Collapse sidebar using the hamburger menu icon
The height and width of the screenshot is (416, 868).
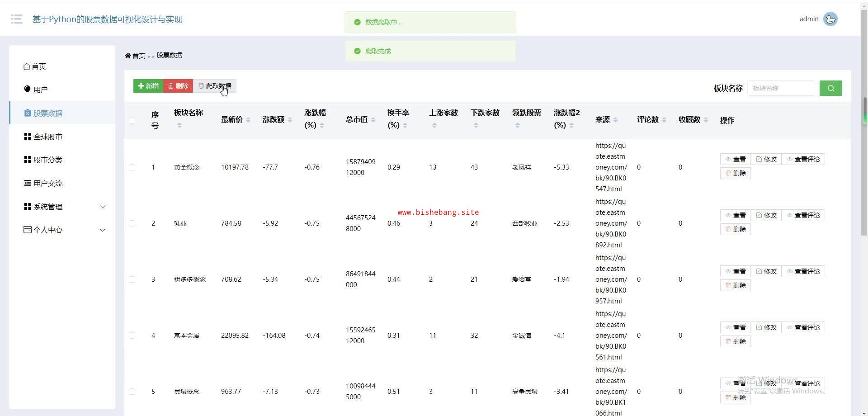click(17, 19)
